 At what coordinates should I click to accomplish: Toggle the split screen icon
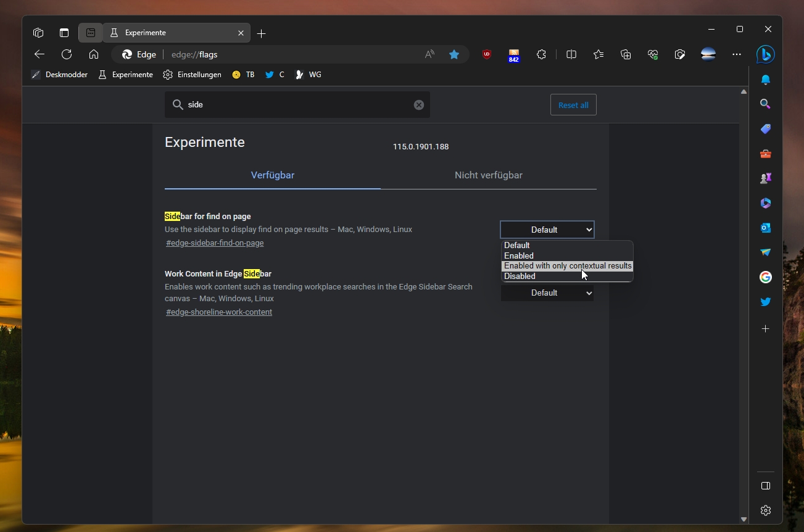571,54
